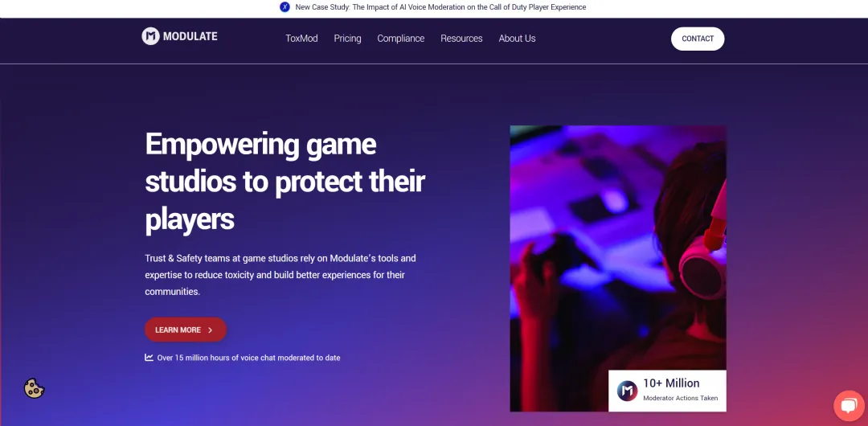Screen dimensions: 868x426
Task: Click the CONTACT button
Action: pyautogui.click(x=698, y=39)
